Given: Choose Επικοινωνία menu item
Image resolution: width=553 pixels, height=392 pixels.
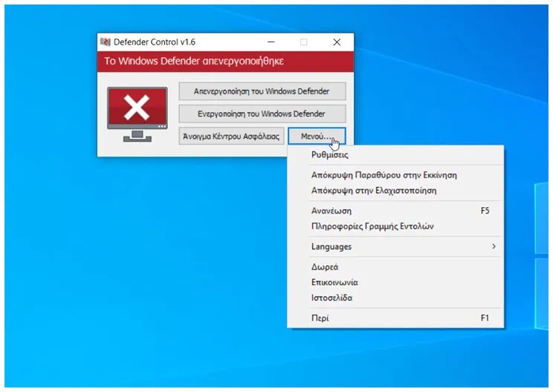Looking at the screenshot, I should pos(395,282).
